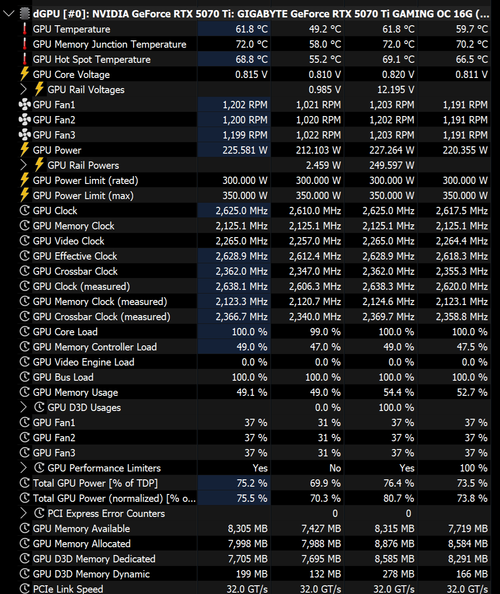Image resolution: width=500 pixels, height=594 pixels.
Task: Click the 61.8 °C current GPU Temperature value
Action: point(252,29)
